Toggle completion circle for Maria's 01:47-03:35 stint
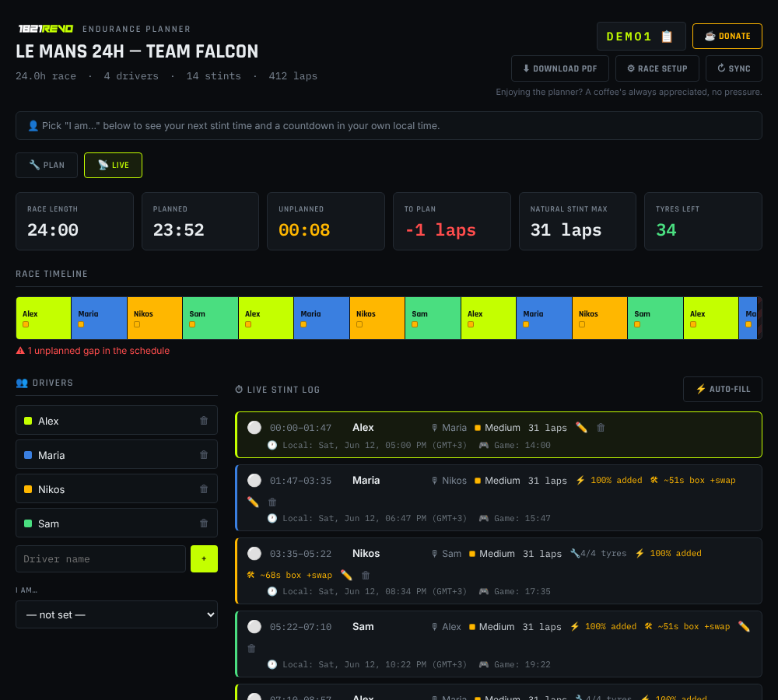This screenshot has width=778, height=700. pyautogui.click(x=254, y=480)
